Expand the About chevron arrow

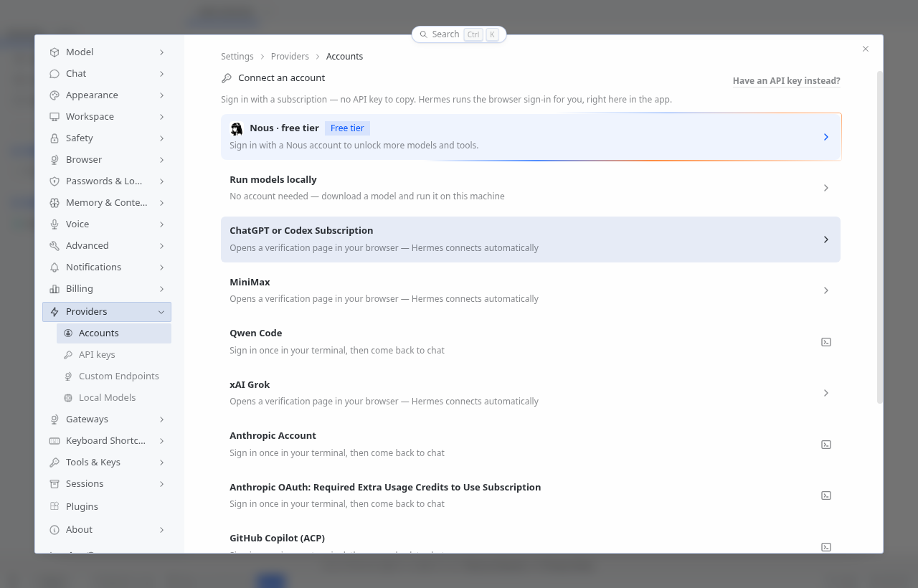point(161,530)
